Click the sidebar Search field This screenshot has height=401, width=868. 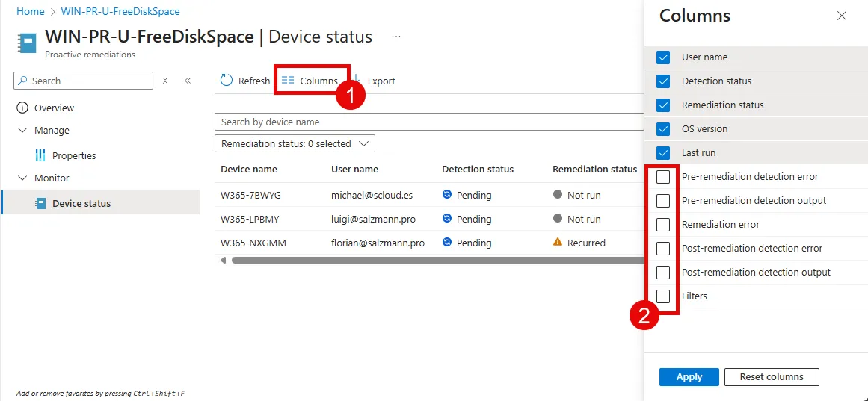(x=83, y=81)
